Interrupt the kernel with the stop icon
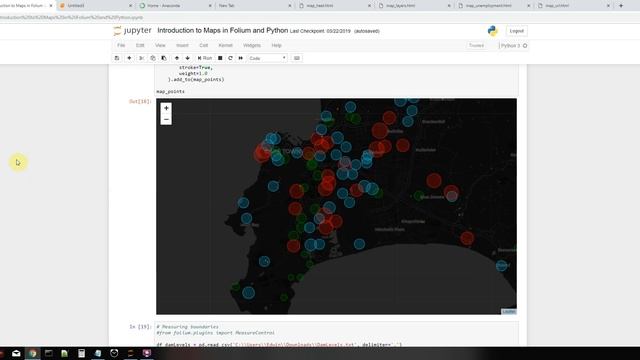This screenshot has height=360, width=640. [x=220, y=58]
